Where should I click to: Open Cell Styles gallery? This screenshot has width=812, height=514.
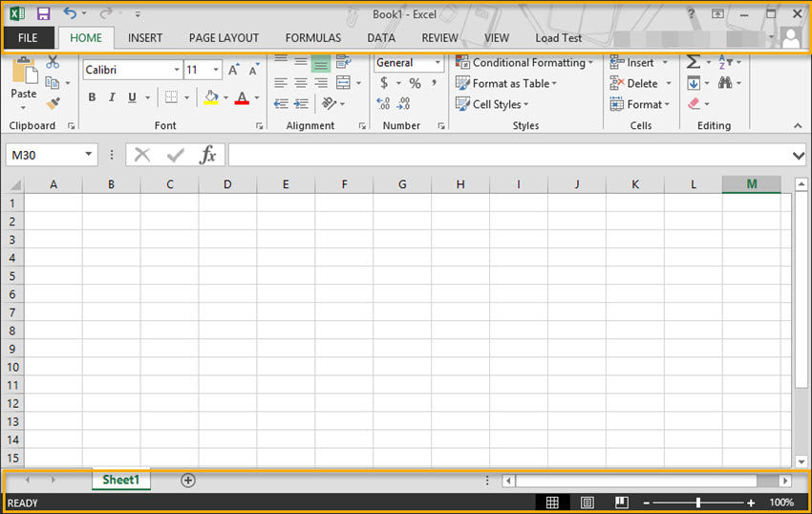click(492, 104)
